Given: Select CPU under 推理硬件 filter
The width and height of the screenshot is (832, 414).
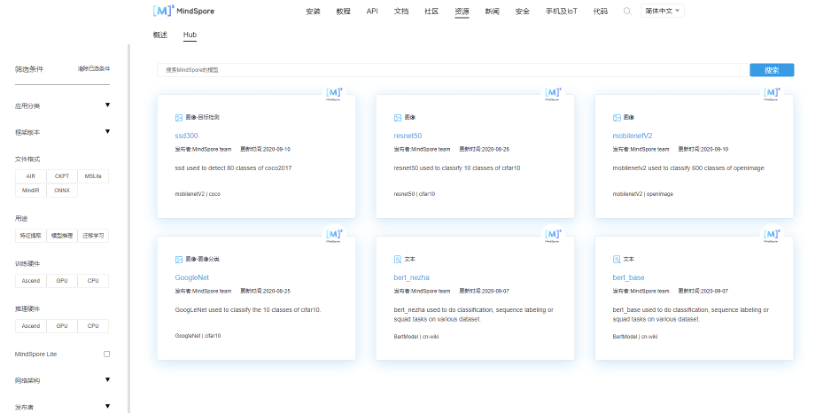Looking at the screenshot, I should [x=93, y=326].
